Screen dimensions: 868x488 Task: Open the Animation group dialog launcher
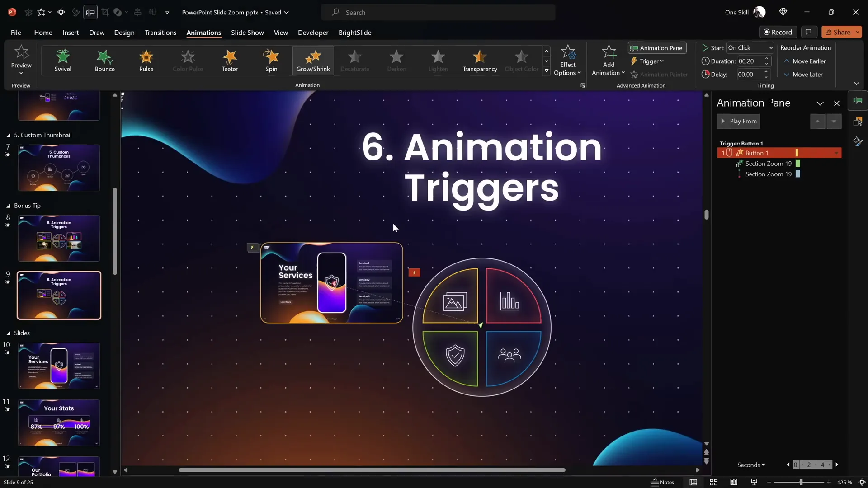point(583,85)
